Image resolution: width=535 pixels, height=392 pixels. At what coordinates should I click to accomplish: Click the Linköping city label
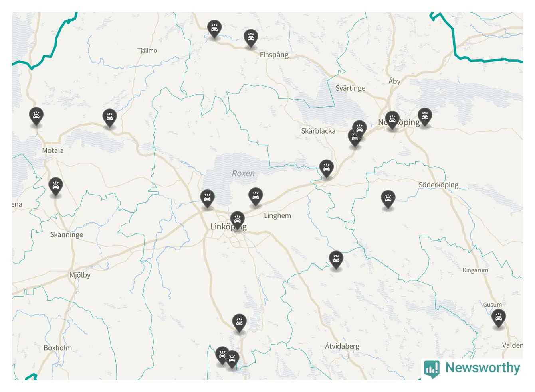pyautogui.click(x=228, y=227)
